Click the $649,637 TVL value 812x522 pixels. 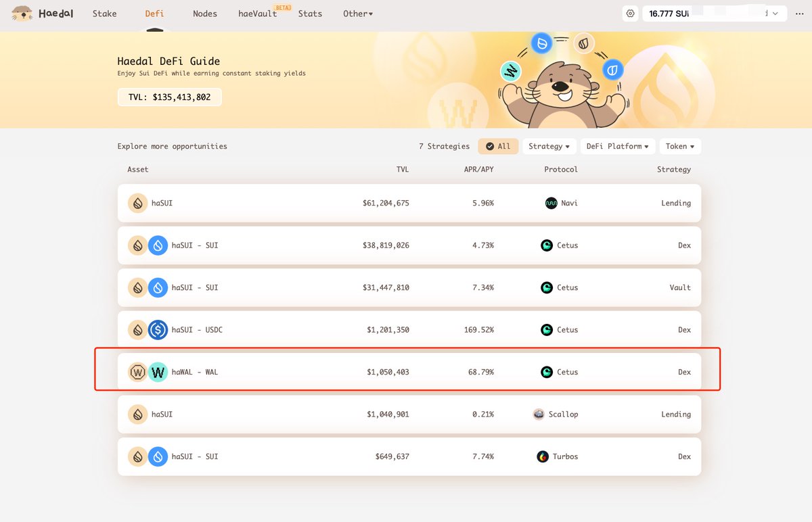tap(392, 456)
